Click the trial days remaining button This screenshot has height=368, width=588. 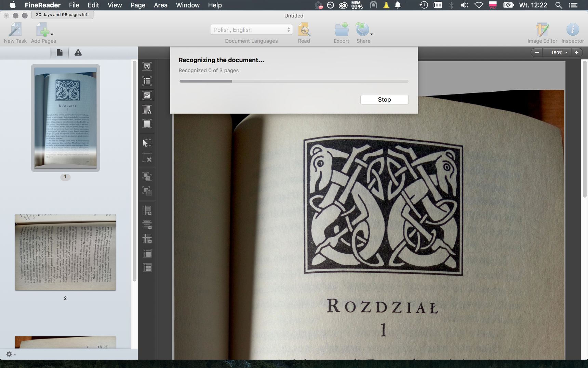[62, 15]
